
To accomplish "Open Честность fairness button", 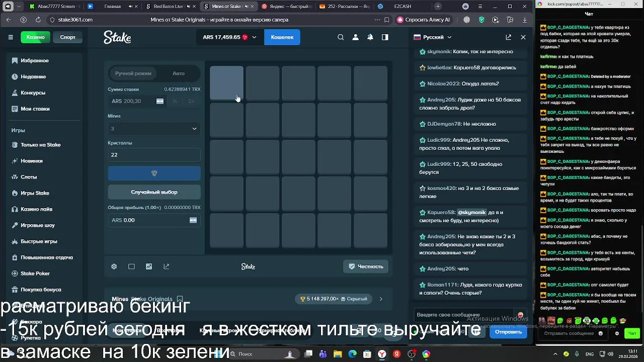I will pyautogui.click(x=366, y=266).
